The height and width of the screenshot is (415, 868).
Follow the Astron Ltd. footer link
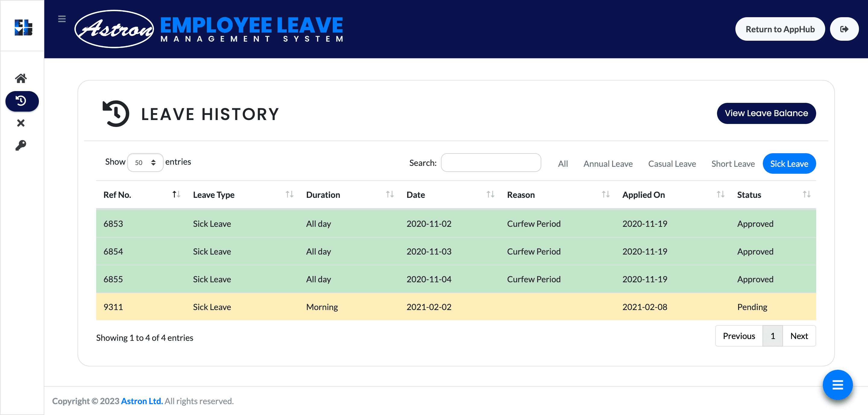click(x=142, y=401)
